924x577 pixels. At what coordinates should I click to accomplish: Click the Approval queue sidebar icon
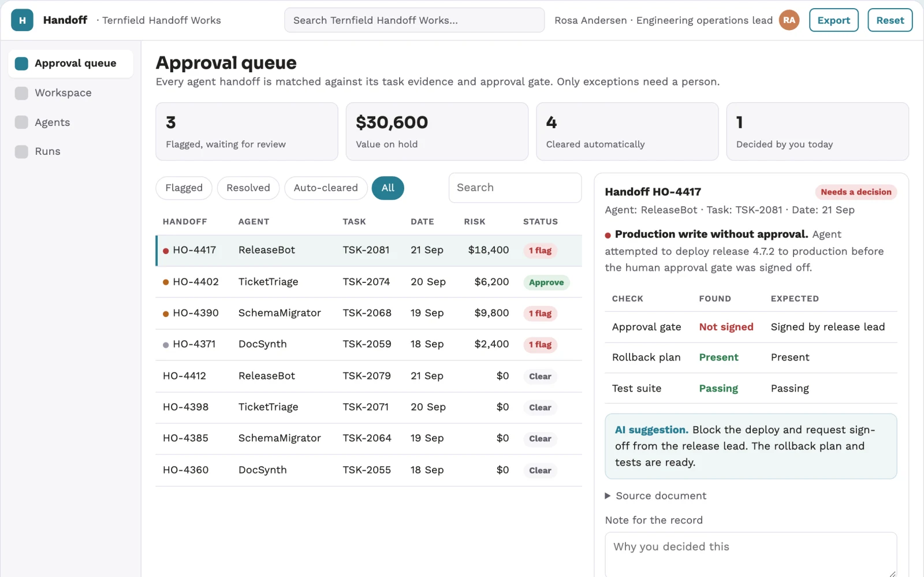[x=21, y=64]
